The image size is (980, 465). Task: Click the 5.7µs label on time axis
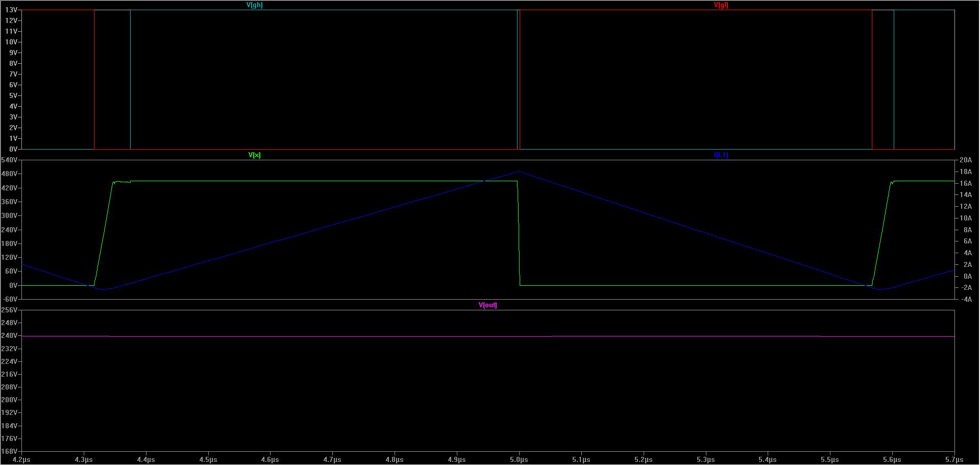(954, 459)
